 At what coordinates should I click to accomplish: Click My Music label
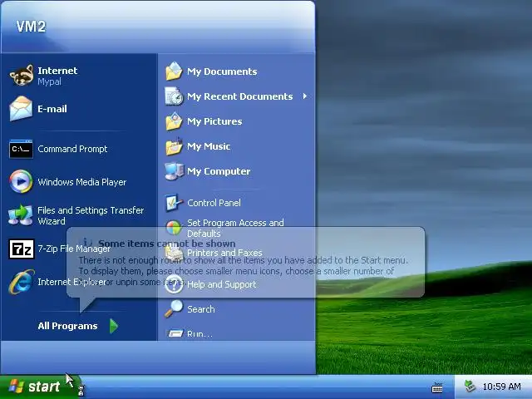(209, 146)
